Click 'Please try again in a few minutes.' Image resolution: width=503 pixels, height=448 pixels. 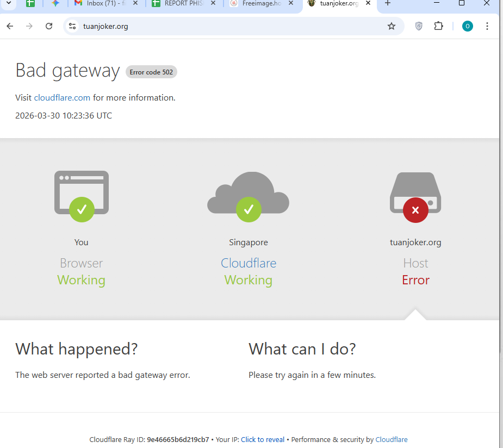[312, 375]
